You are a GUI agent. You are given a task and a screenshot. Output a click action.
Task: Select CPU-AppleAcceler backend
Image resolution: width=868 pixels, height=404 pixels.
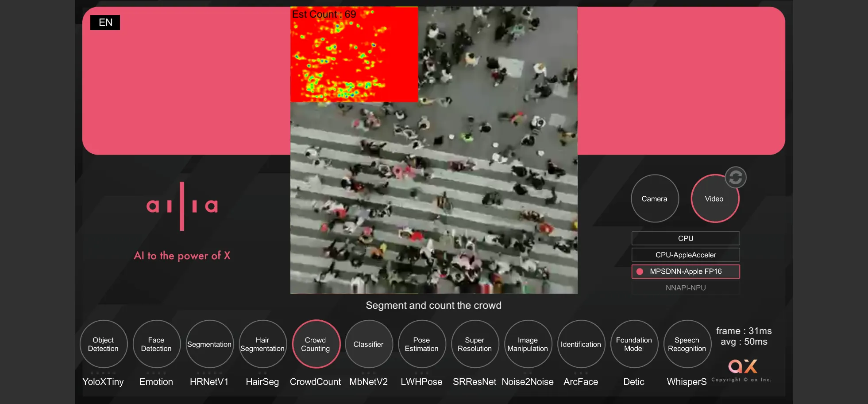point(686,255)
